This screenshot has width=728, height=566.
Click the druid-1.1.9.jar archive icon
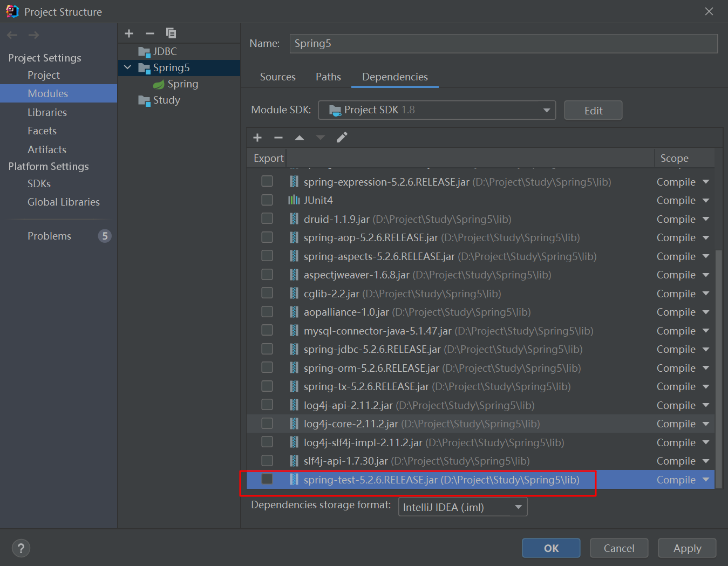294,219
